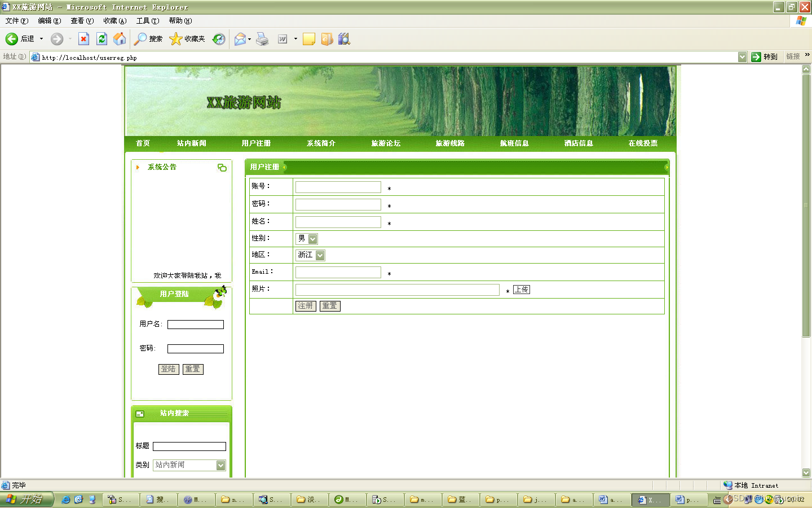Click the orange book toolbar icon
This screenshot has height=508, width=812.
click(327, 39)
